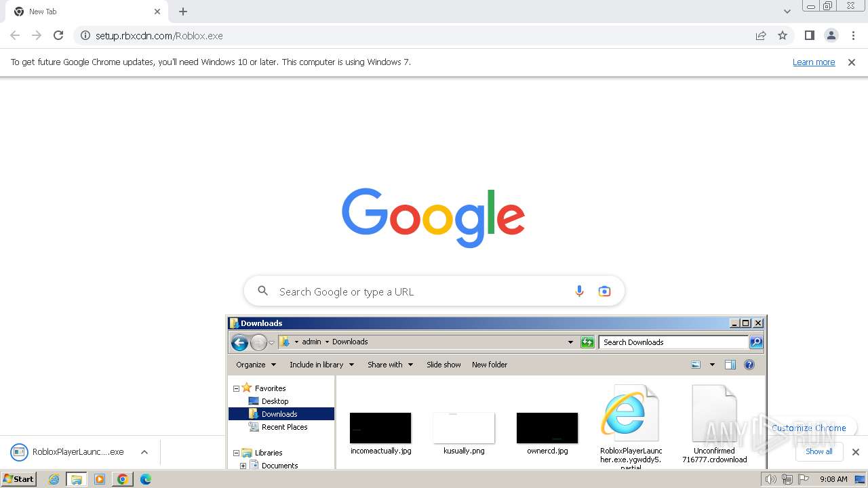The height and width of the screenshot is (488, 868).
Task: Select Recent Places in Favorites
Action: [x=278, y=427]
